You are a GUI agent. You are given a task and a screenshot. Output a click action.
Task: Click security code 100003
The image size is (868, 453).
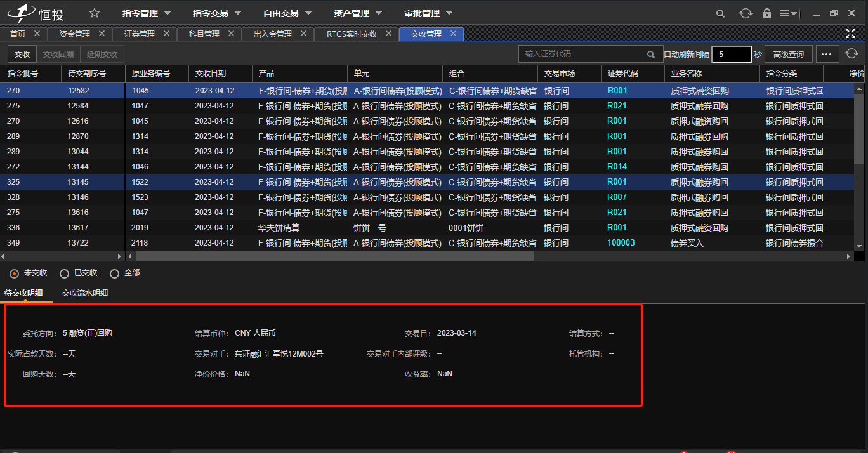pyautogui.click(x=621, y=243)
